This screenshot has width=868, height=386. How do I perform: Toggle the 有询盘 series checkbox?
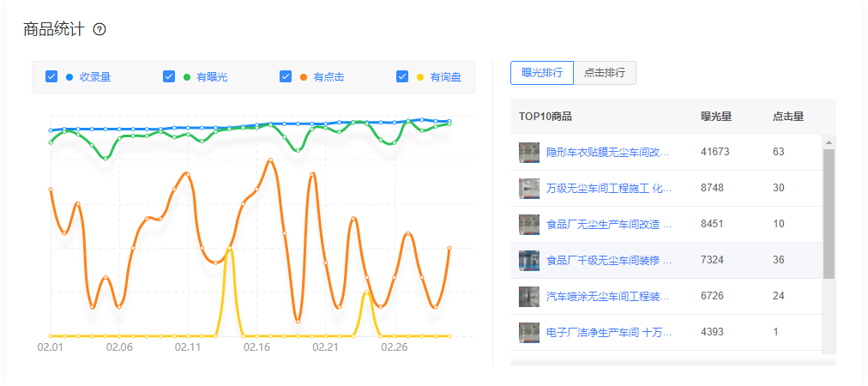click(x=402, y=76)
